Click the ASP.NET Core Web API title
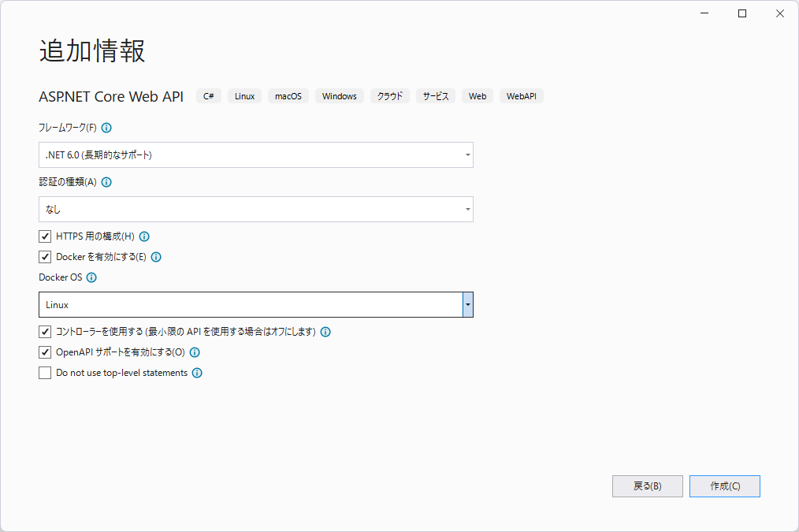The height and width of the screenshot is (532, 799). point(111,96)
